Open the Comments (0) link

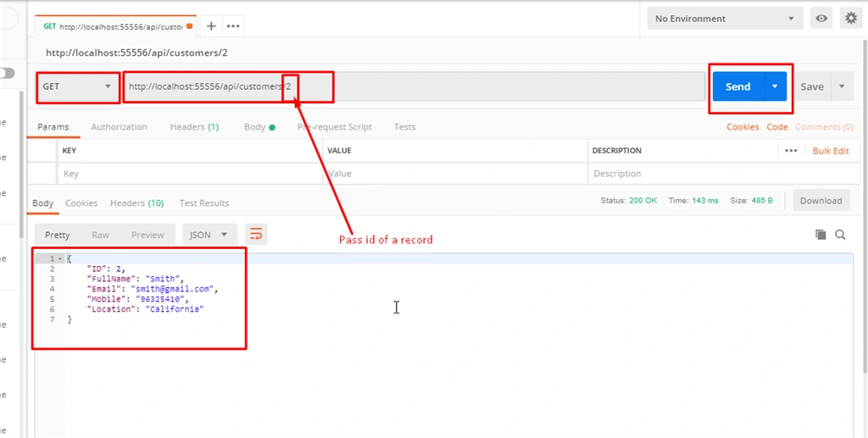(x=824, y=126)
